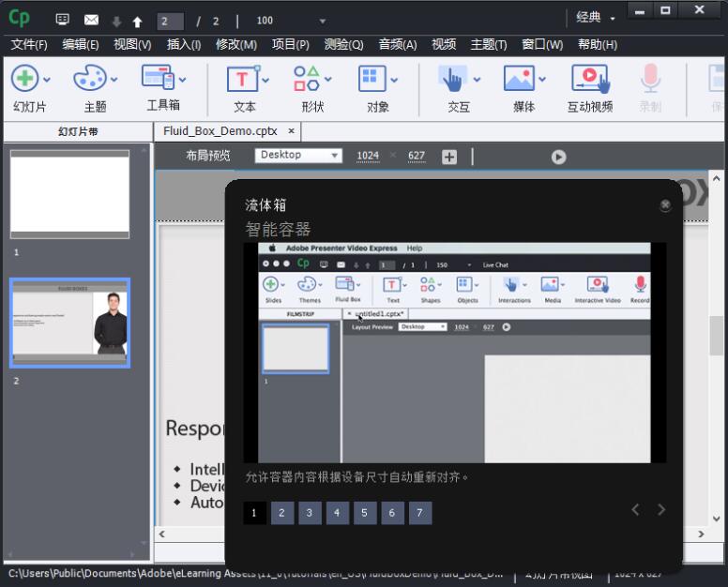Click the Fluid Box (工具箱) icon

[159, 77]
